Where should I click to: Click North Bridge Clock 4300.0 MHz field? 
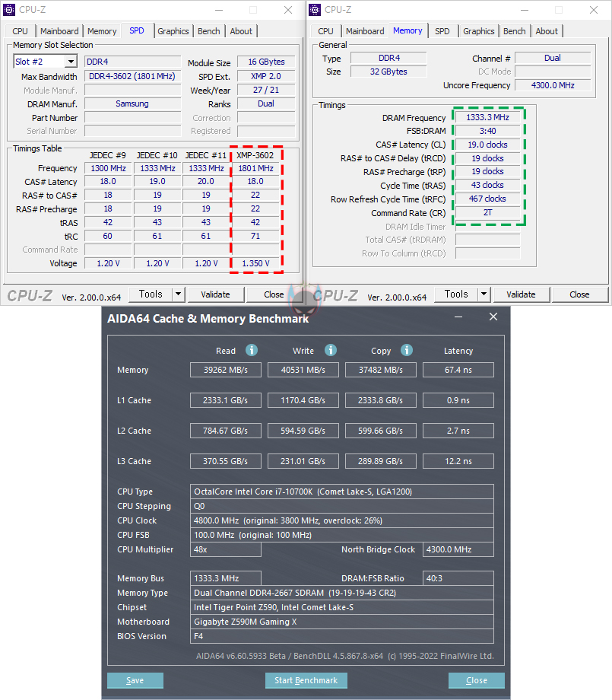[458, 549]
